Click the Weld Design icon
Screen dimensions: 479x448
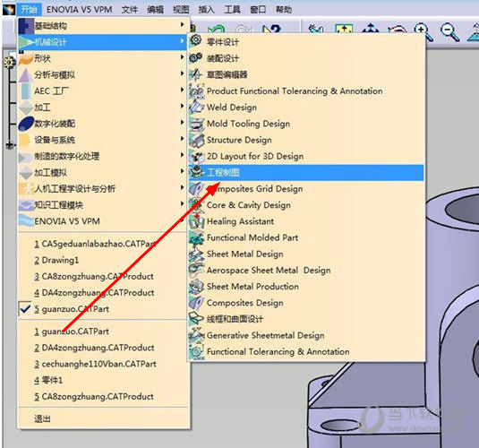tap(196, 107)
